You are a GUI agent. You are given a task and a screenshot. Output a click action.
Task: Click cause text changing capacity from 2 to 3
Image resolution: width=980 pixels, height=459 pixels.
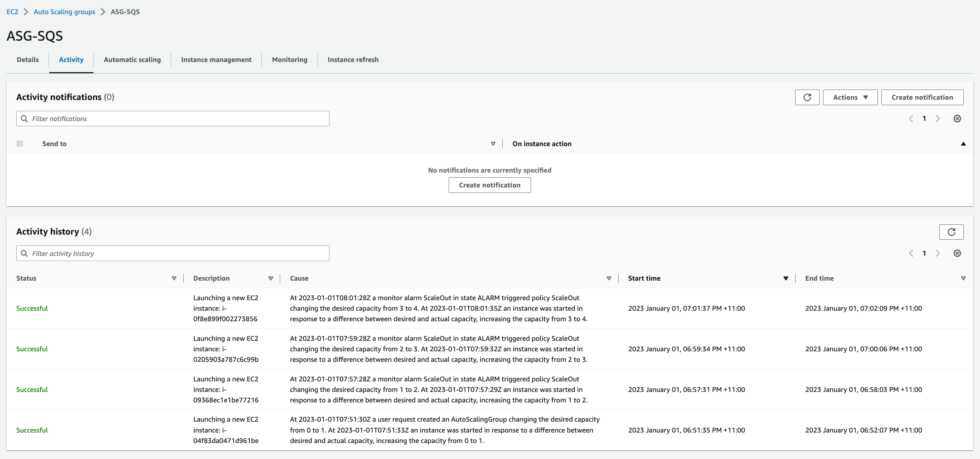pos(439,349)
